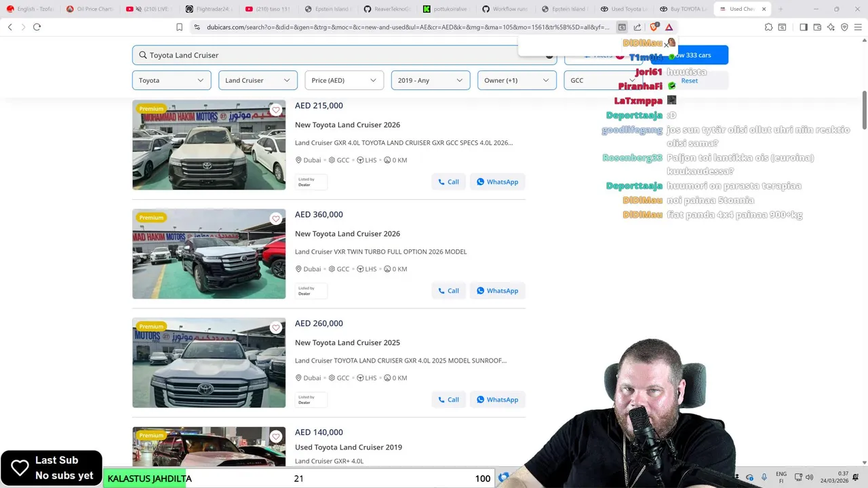
Task: Click the ENG FI language indicator
Action: (x=781, y=477)
